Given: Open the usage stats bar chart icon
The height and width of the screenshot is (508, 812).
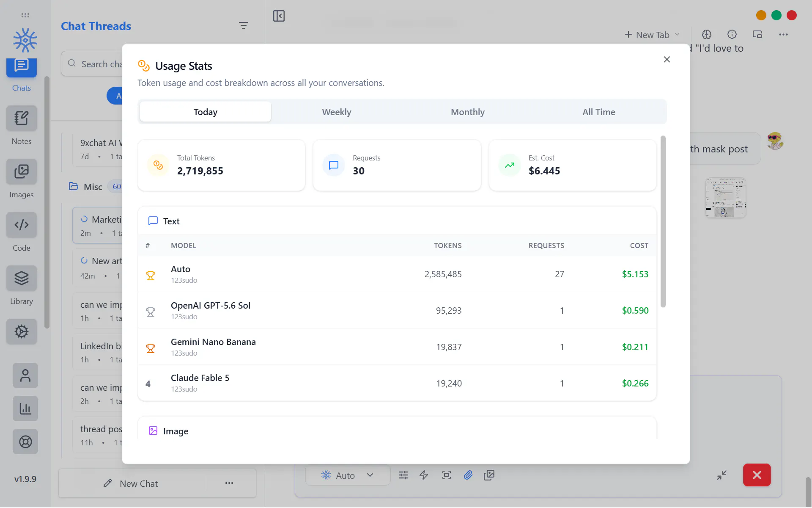Looking at the screenshot, I should 25,409.
